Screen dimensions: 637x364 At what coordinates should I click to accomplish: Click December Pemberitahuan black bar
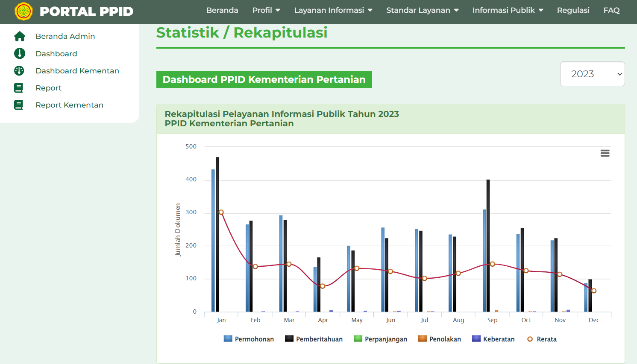[x=590, y=296]
